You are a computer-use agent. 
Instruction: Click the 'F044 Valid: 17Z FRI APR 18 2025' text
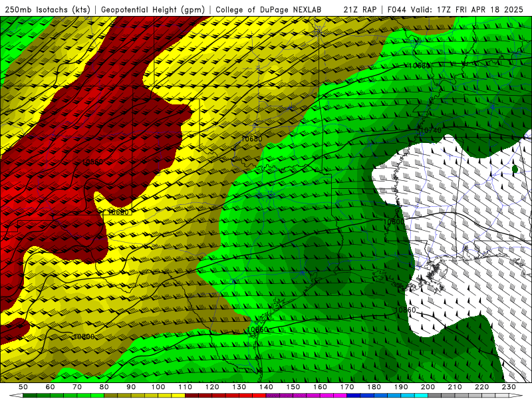pyautogui.click(x=456, y=10)
